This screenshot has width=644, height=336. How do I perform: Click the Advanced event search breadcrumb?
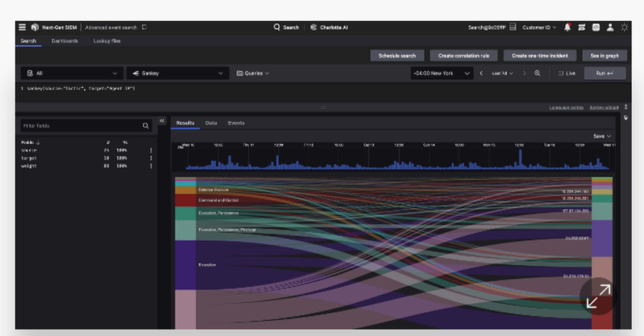click(x=111, y=27)
